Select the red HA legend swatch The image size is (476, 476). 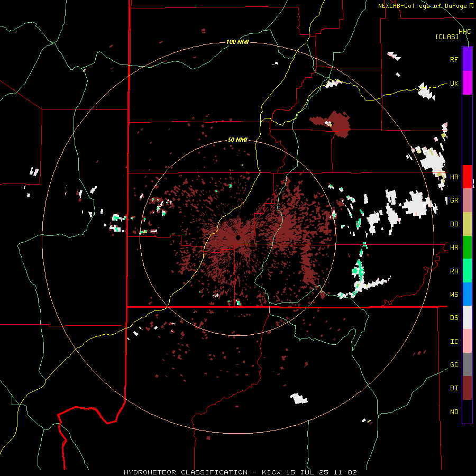click(467, 177)
